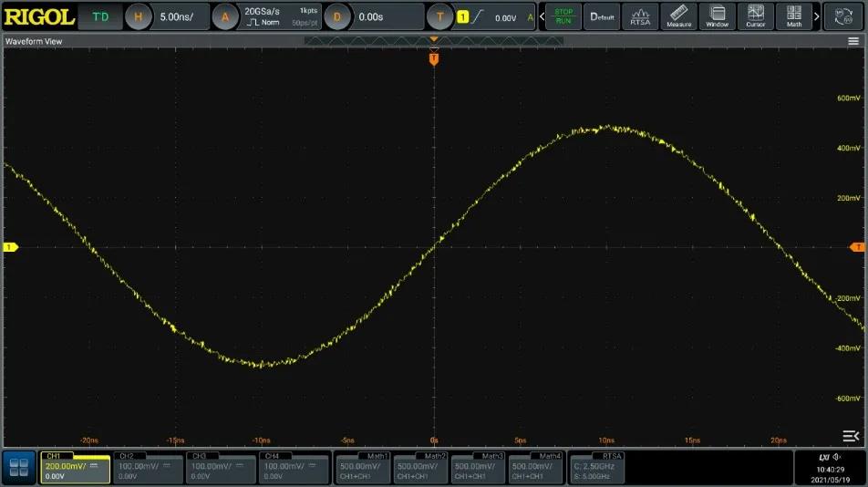Click the Default setup button

click(x=602, y=16)
